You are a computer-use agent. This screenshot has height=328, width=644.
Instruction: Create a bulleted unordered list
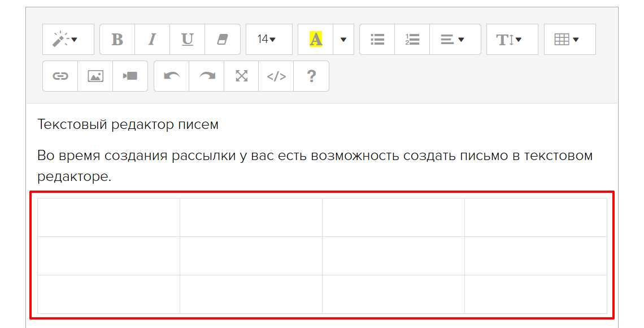pyautogui.click(x=377, y=40)
